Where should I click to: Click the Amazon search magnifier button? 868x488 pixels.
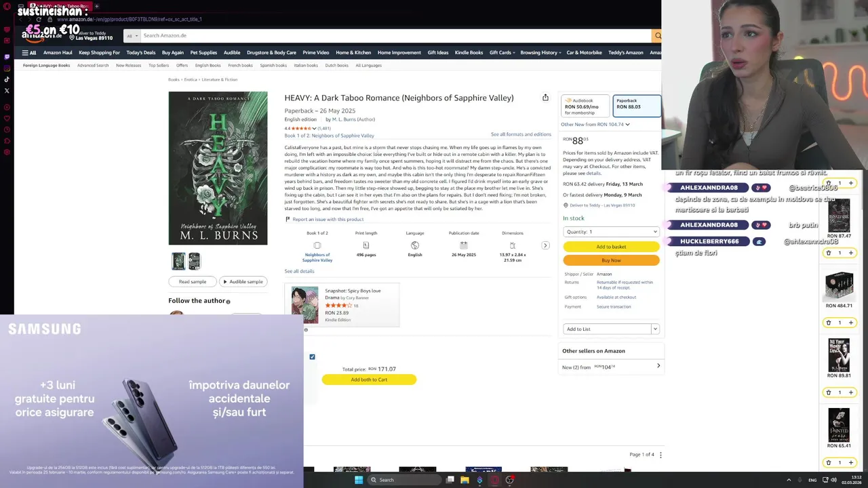coord(656,35)
